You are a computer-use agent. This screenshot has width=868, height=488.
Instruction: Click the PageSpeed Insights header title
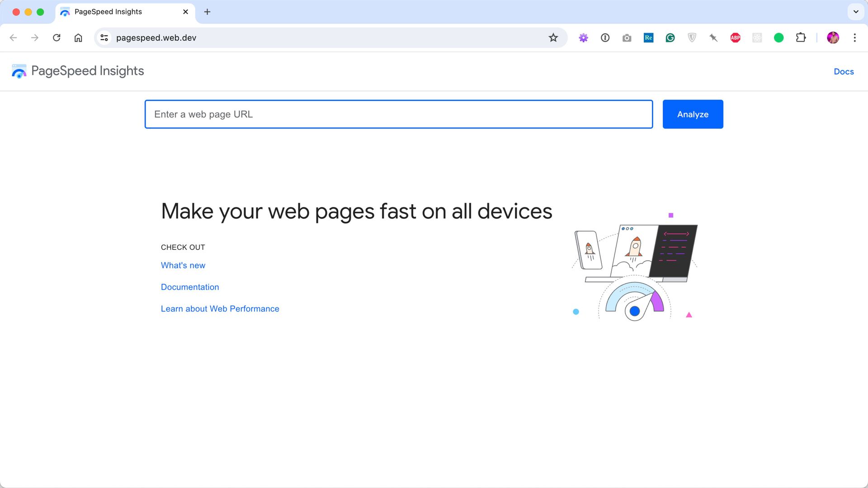[x=88, y=71]
